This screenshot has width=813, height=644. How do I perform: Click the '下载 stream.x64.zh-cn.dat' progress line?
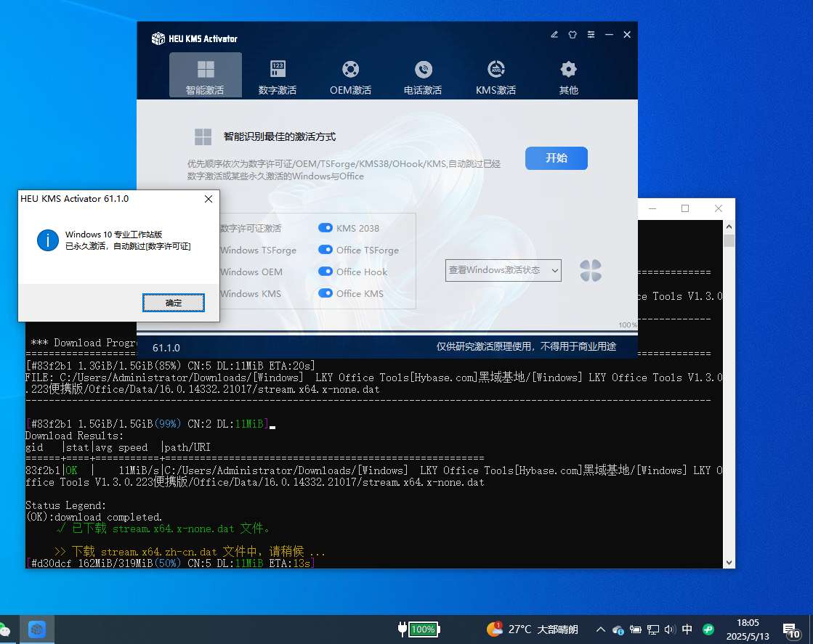click(x=189, y=551)
